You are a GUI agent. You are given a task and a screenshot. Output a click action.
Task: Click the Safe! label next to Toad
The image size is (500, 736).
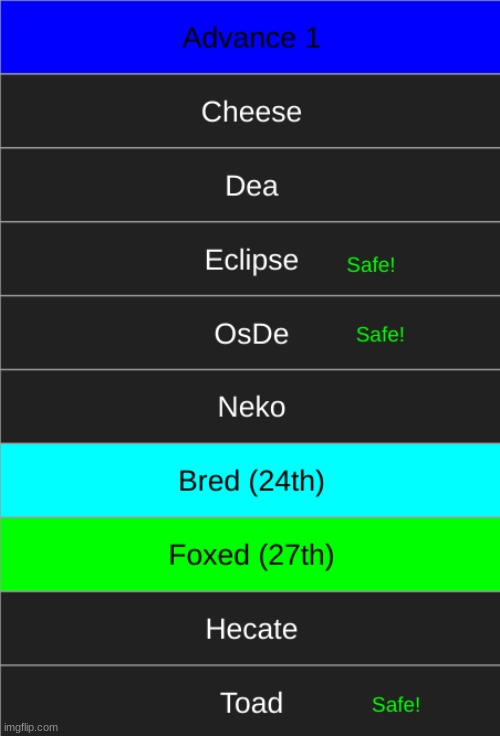pyautogui.click(x=396, y=705)
